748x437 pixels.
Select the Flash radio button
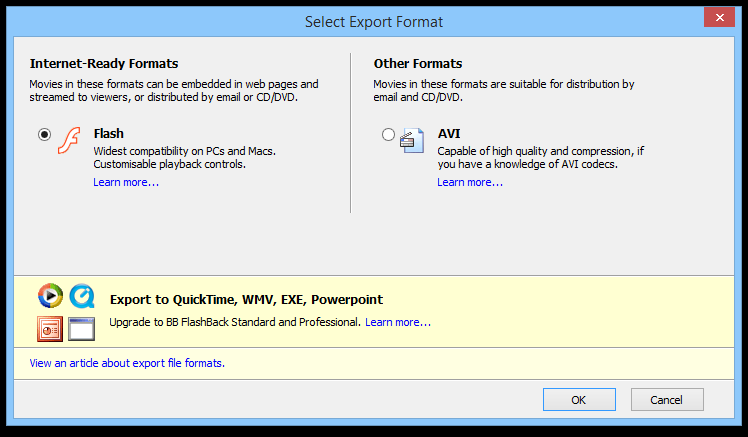[44, 135]
